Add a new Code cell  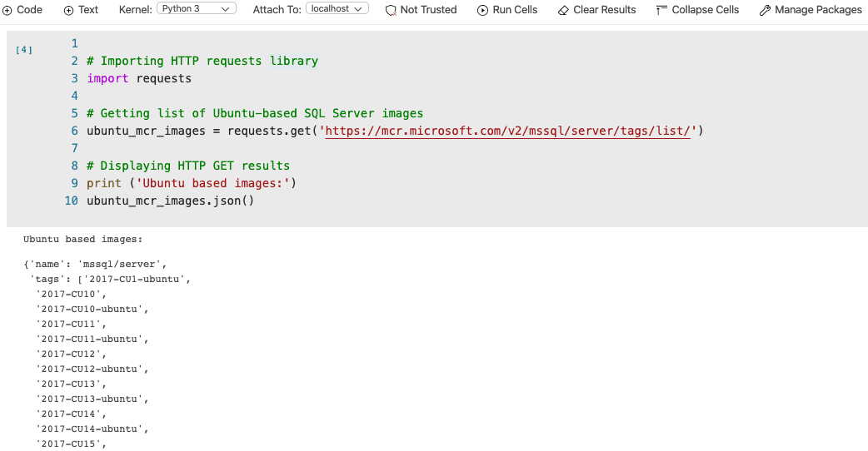22,10
